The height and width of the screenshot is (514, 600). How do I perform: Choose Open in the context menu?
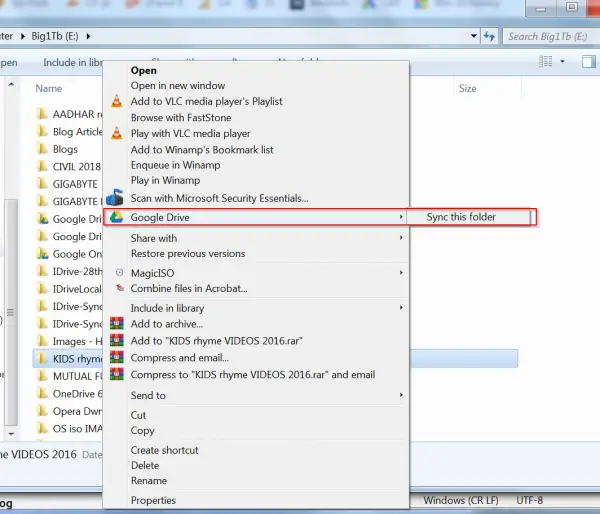(143, 70)
